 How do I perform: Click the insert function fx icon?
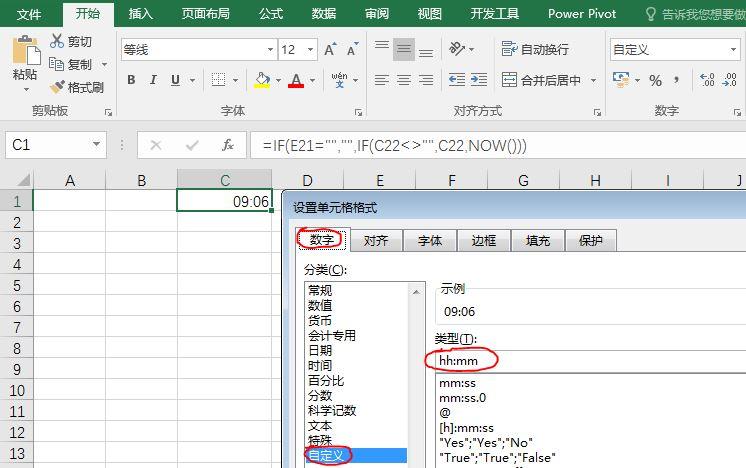point(228,145)
